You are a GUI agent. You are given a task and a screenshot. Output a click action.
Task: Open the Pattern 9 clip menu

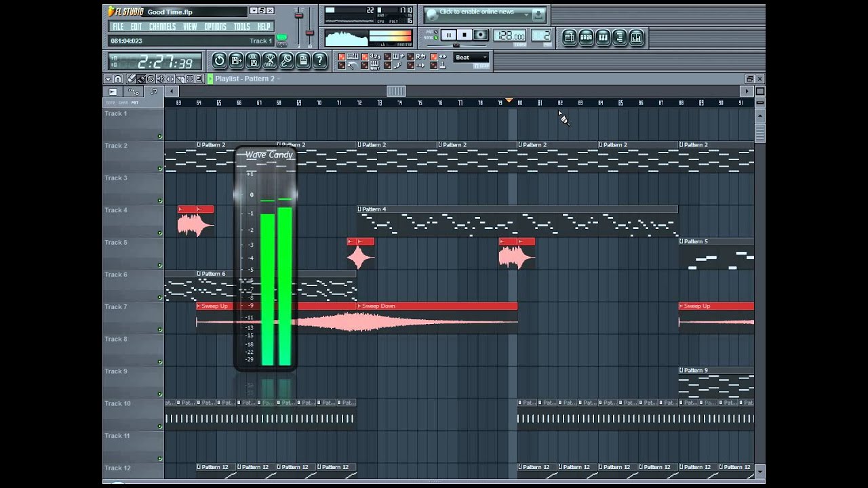[x=682, y=370]
